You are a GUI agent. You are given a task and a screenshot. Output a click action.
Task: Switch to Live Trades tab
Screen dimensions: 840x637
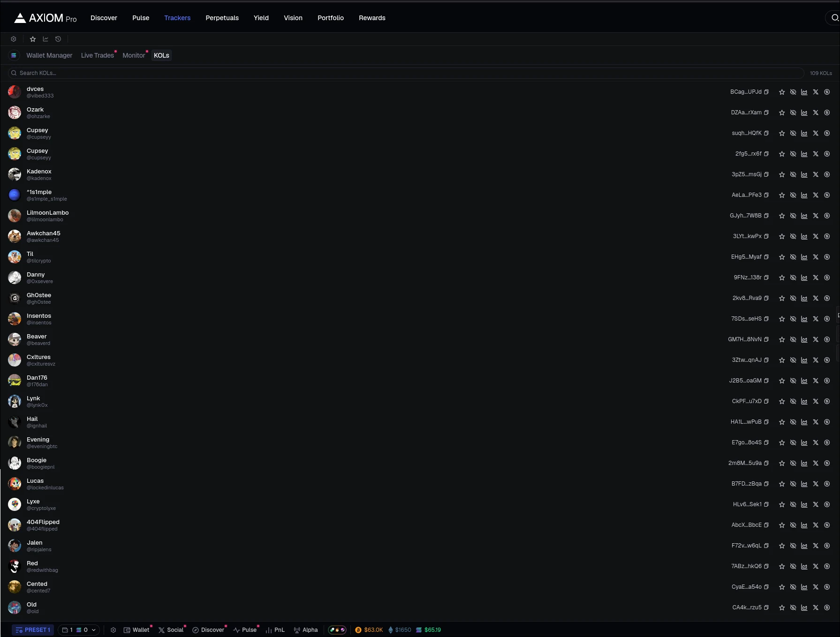tap(98, 55)
